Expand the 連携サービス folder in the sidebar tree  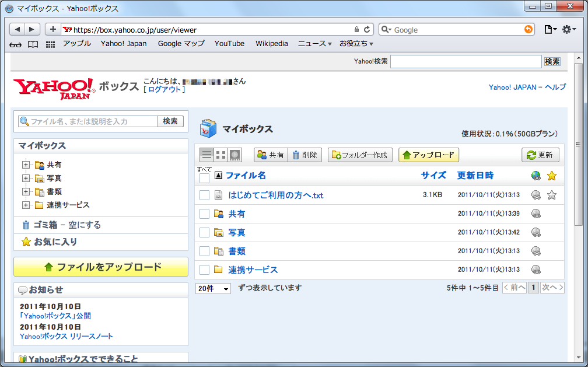(x=26, y=205)
